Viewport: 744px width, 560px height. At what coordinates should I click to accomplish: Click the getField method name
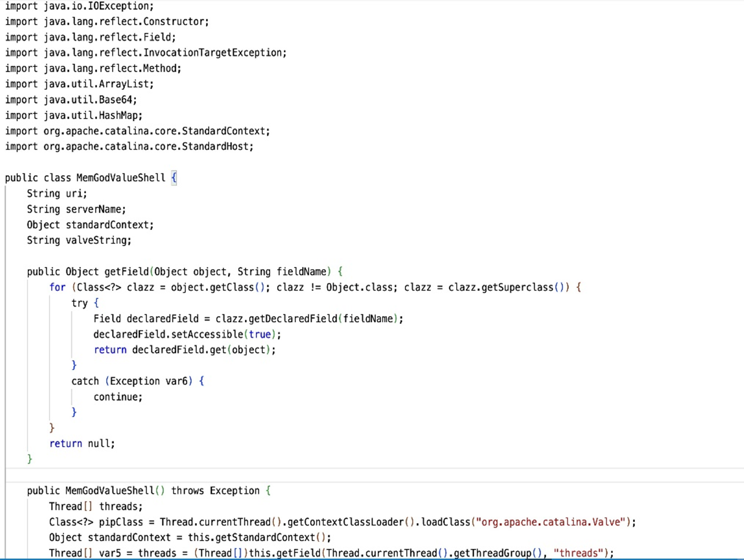[x=126, y=272]
